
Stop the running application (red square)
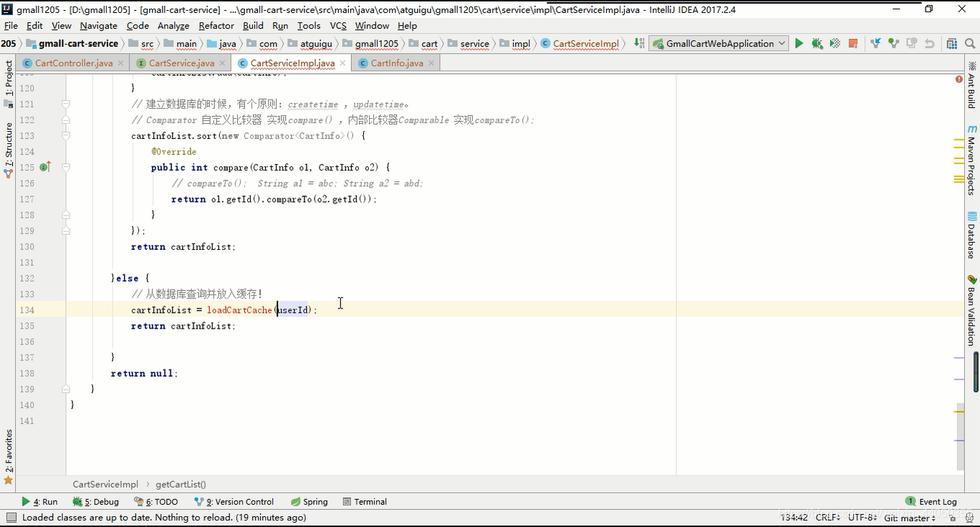click(x=852, y=44)
